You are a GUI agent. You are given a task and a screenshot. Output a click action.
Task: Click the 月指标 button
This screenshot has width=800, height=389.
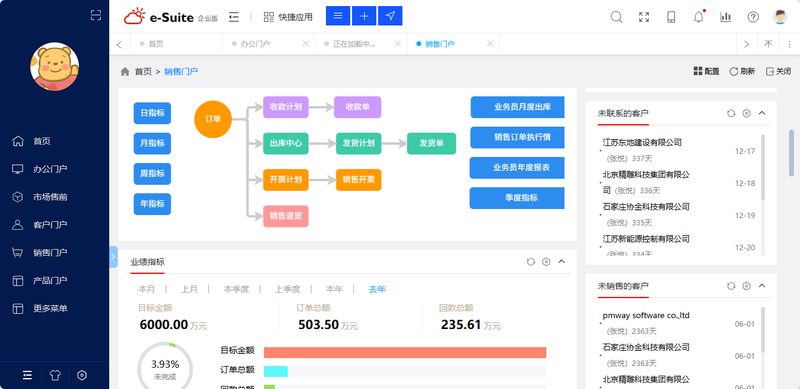click(152, 143)
